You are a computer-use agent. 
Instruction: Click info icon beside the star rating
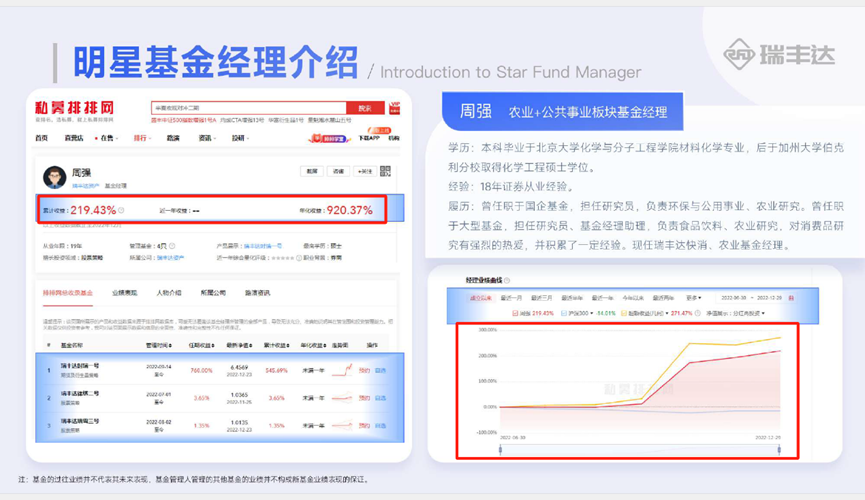(x=299, y=258)
